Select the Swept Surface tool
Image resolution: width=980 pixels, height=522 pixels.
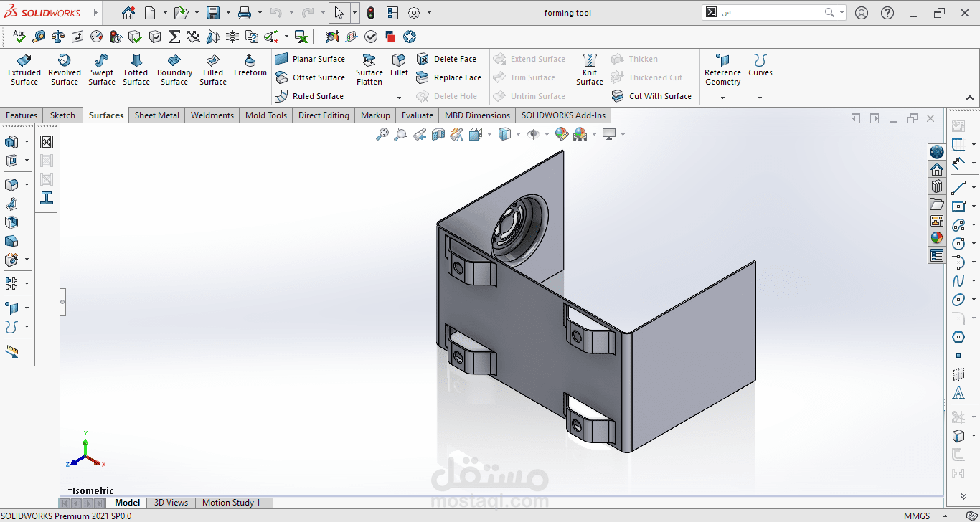click(102, 70)
